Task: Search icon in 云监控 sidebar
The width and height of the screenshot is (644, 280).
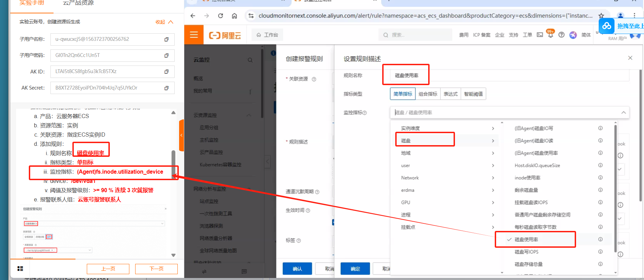Action: pos(250,60)
